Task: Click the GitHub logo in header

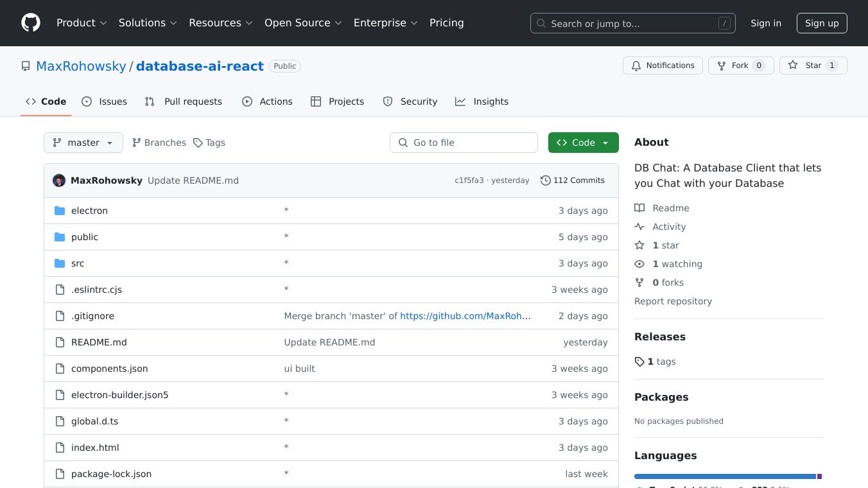Action: [x=31, y=23]
